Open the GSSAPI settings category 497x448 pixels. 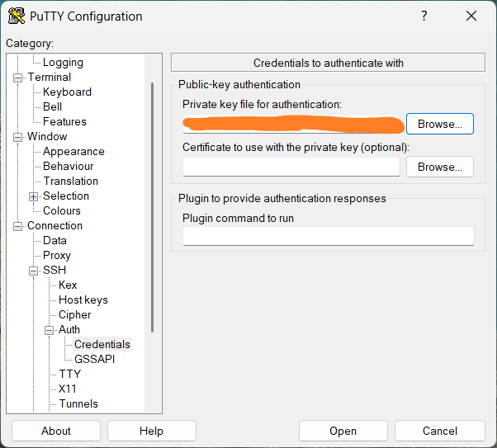94,359
